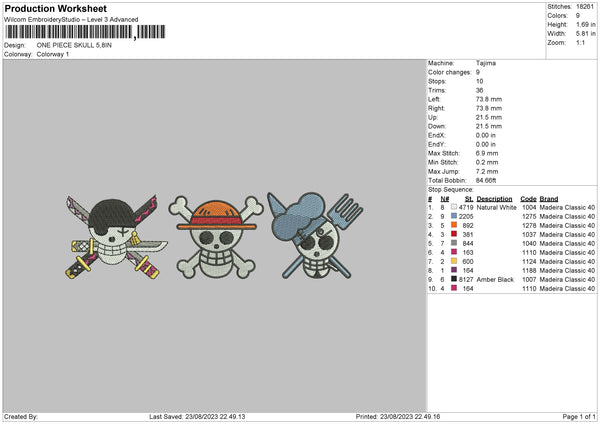Viewport: 600px width, 424px height.
Task: Click the 'Right:' measurement label
Action: (436, 108)
